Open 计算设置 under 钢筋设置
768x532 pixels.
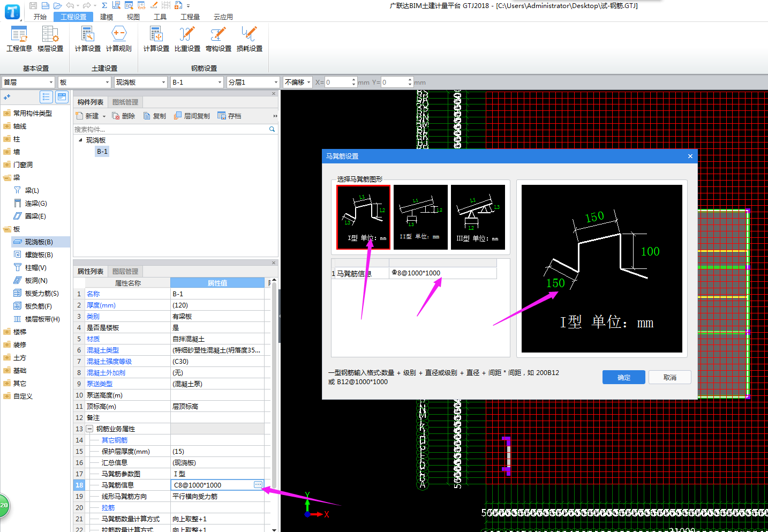(x=156, y=39)
